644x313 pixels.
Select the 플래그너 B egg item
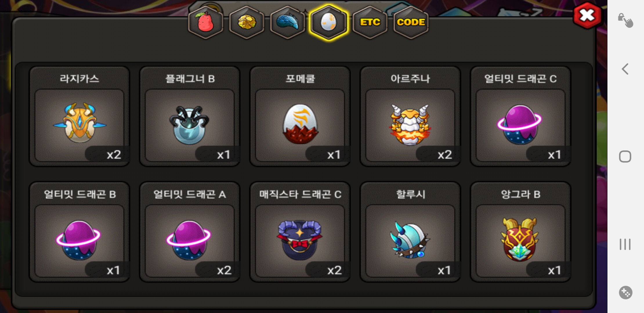190,117
